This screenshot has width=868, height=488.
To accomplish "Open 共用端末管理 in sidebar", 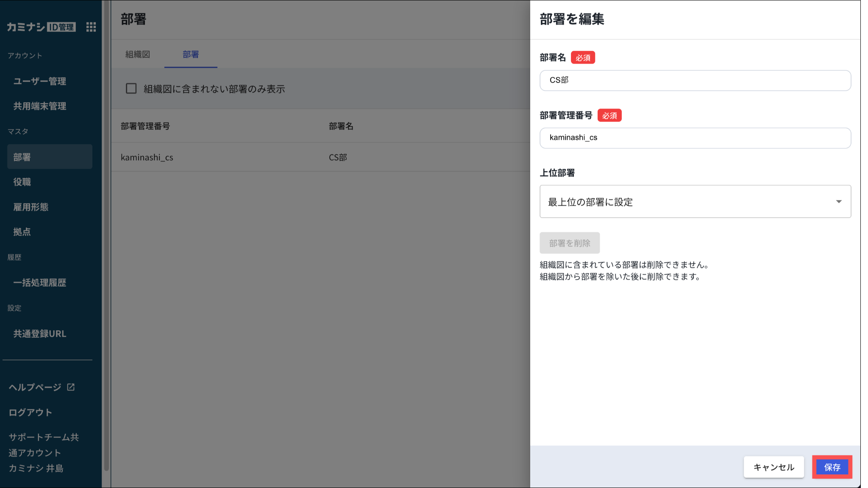I will [x=40, y=106].
